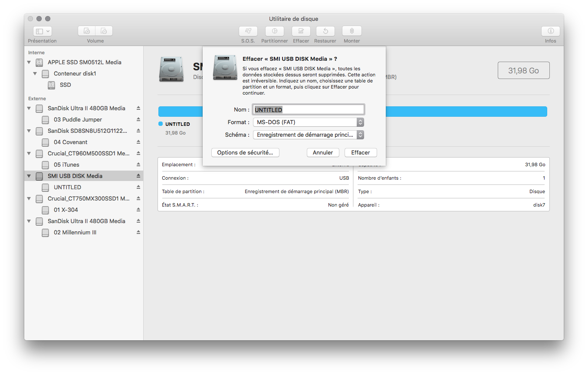Eject the 03 Puddle Jumper volume
588x375 pixels.
tap(138, 119)
